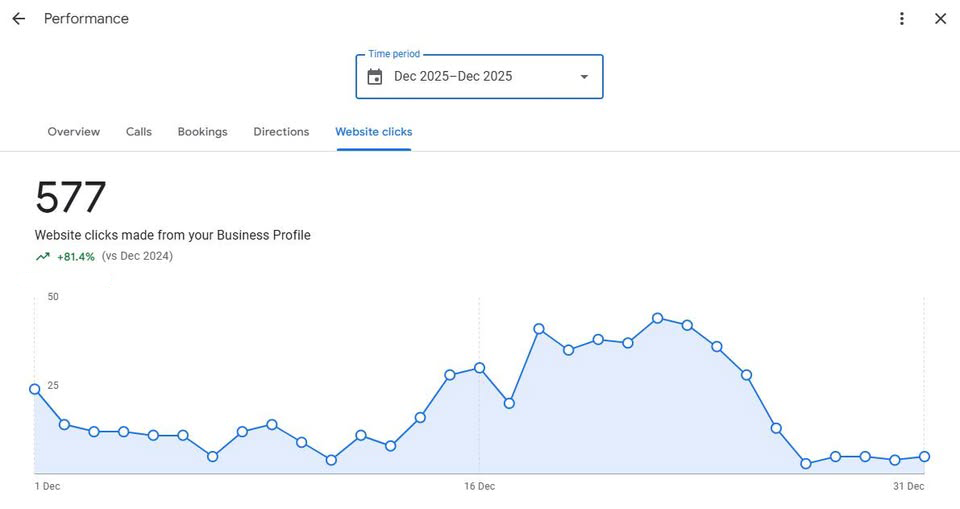
Task: Go to the Directions tab
Action: [x=281, y=132]
